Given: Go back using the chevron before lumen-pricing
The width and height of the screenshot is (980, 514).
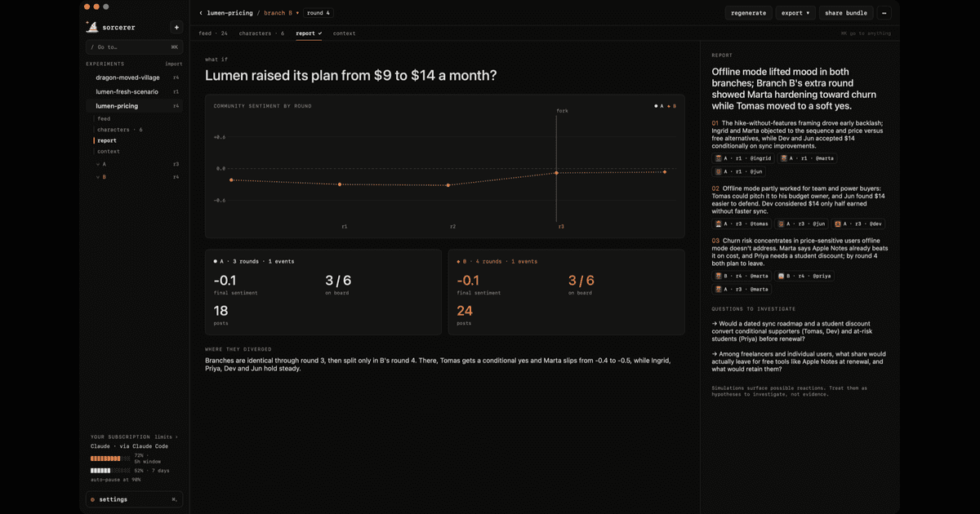Looking at the screenshot, I should pyautogui.click(x=201, y=13).
